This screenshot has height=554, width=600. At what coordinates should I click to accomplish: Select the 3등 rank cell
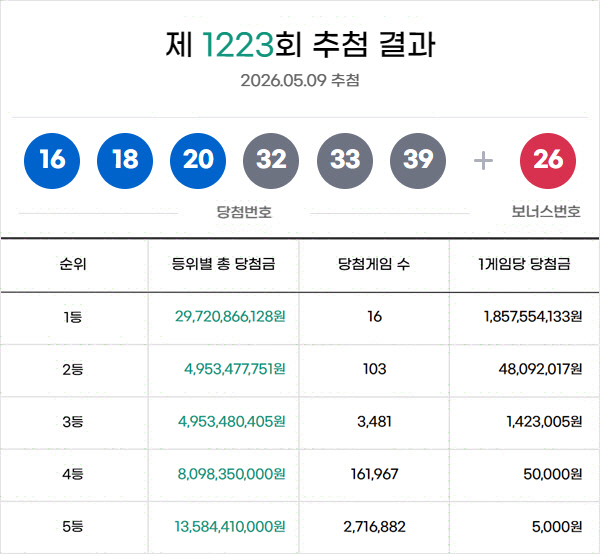[73, 422]
